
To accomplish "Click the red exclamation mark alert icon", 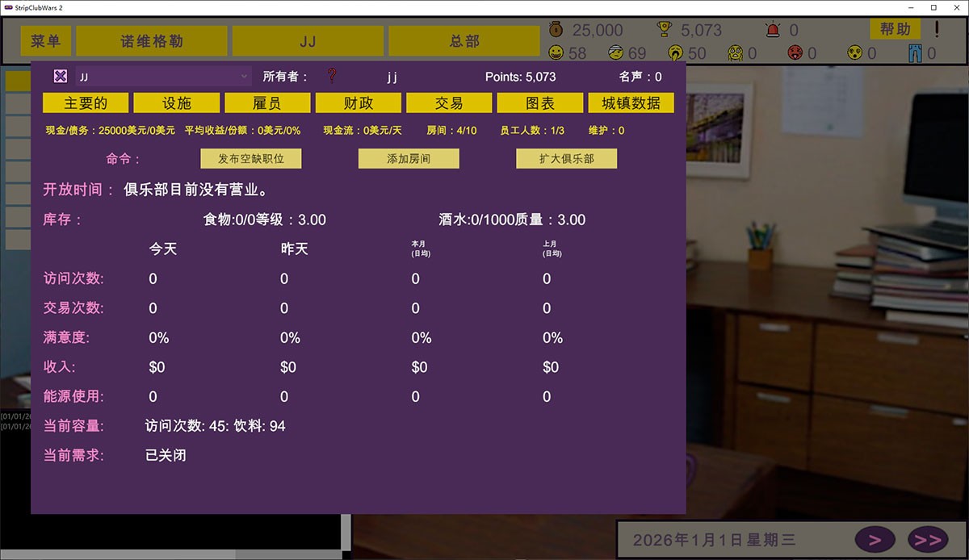I will [x=937, y=30].
